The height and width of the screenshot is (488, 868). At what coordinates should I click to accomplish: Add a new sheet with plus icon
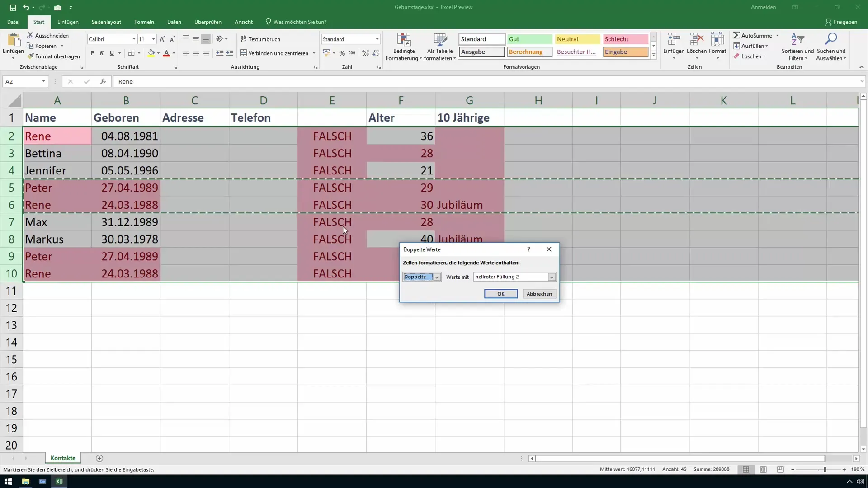(99, 458)
